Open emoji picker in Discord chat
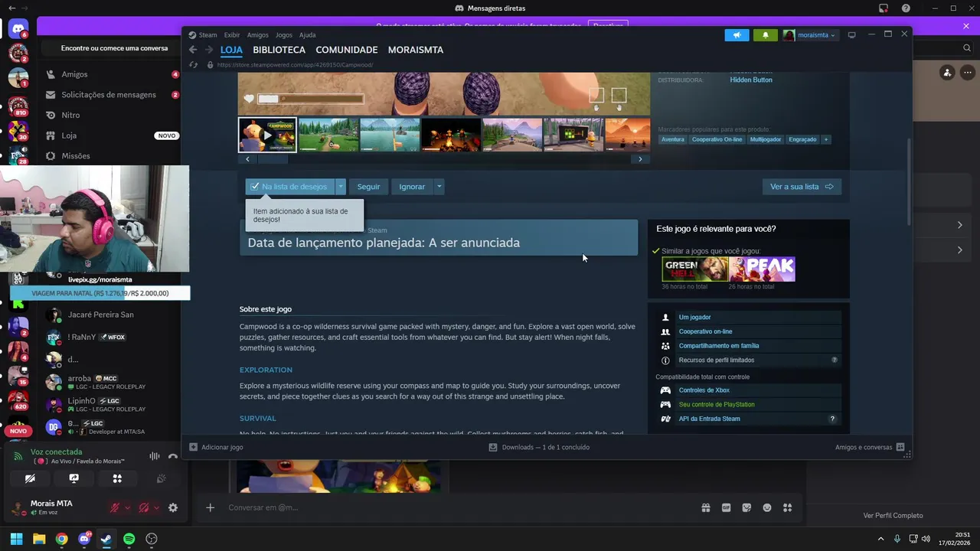The height and width of the screenshot is (551, 980). [766, 507]
